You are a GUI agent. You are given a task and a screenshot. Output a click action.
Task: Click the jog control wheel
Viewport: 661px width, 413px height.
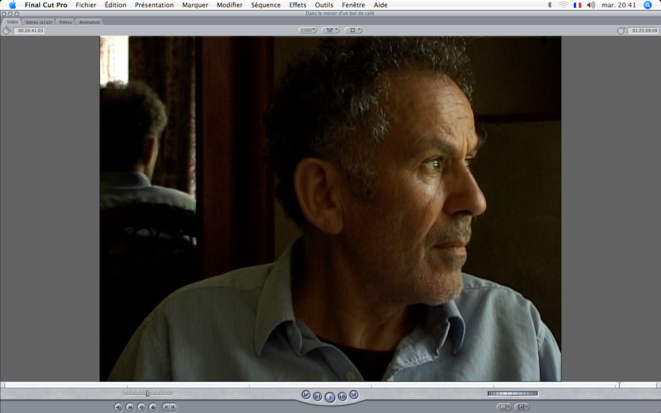tap(513, 394)
